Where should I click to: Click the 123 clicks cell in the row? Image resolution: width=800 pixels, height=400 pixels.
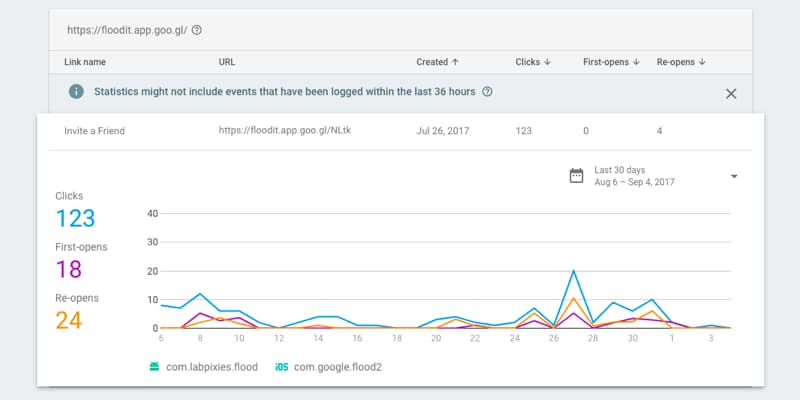tap(523, 131)
